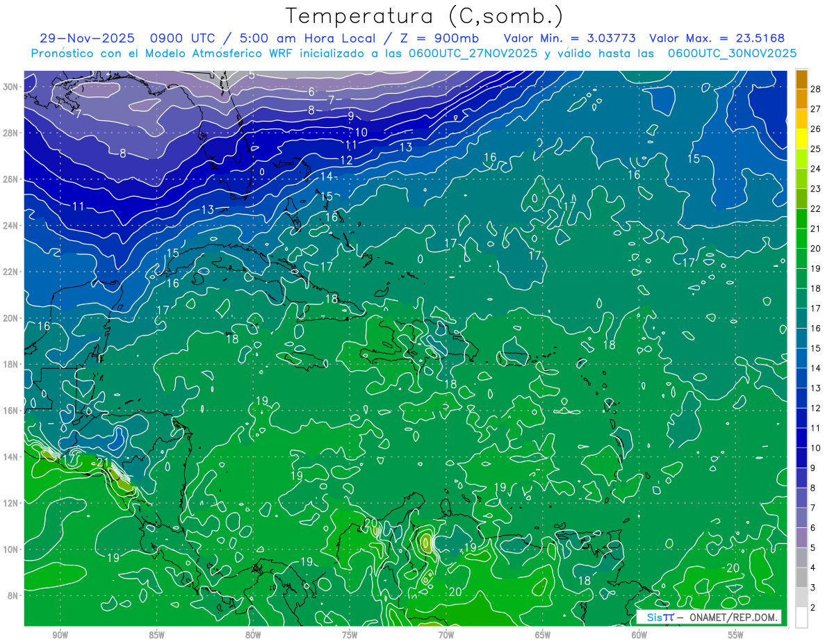Screen dimensions: 834x644
Task: Click the longitude axis label "70W"
Action: click(x=446, y=635)
